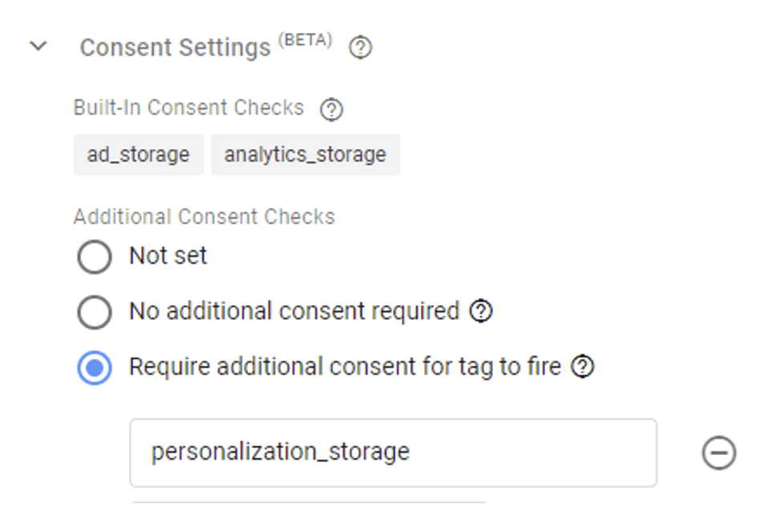Click the ad_storage consent chip

139,155
